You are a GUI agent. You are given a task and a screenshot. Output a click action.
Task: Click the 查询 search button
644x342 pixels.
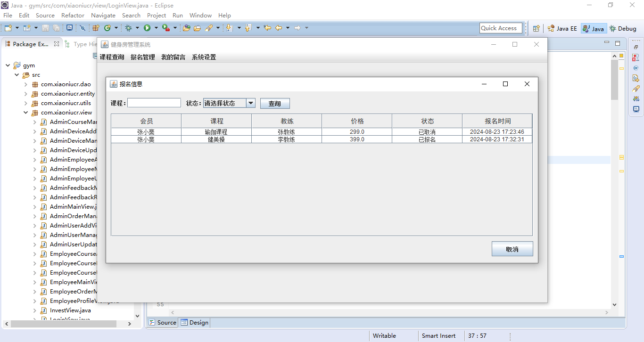point(275,104)
